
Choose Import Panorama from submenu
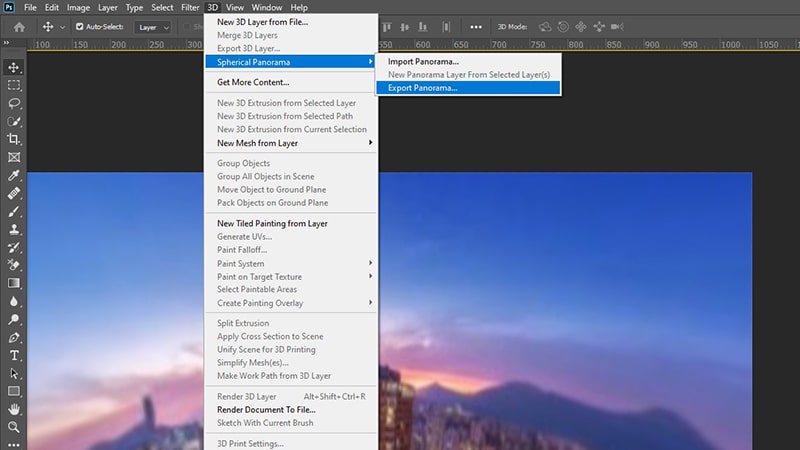[x=468, y=61]
